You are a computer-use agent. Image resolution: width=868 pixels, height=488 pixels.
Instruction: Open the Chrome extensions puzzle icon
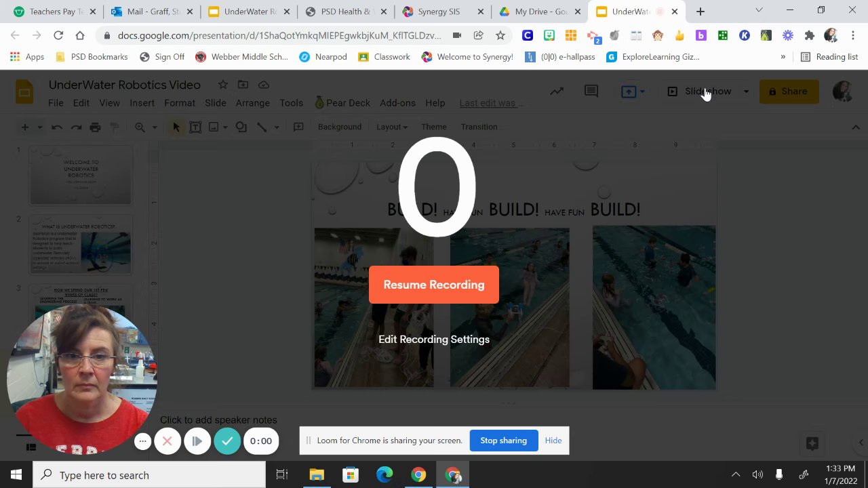(809, 35)
